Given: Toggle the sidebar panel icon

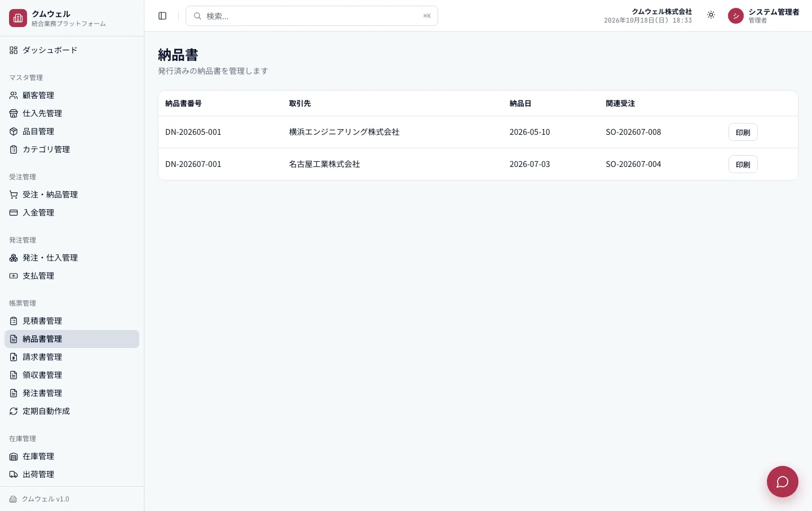Looking at the screenshot, I should [x=162, y=16].
